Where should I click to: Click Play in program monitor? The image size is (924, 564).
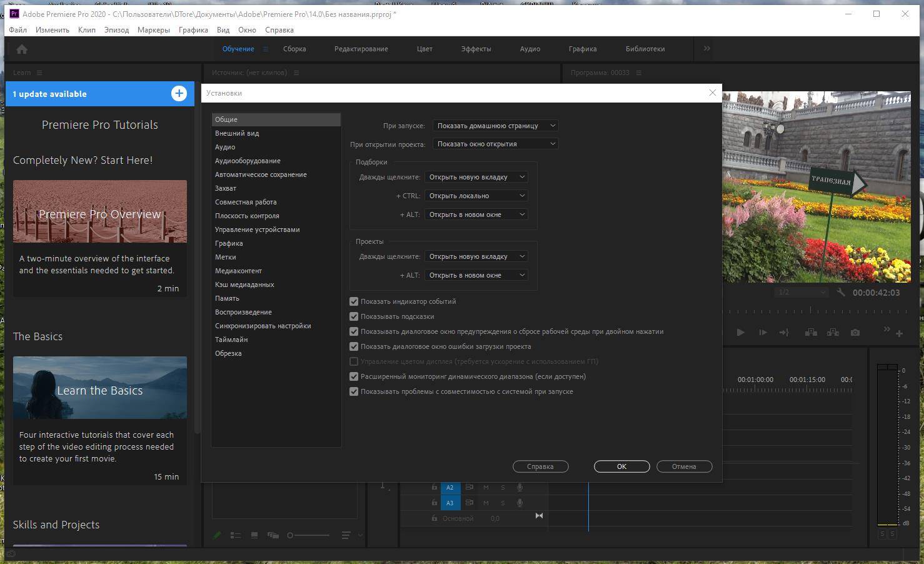click(x=741, y=333)
